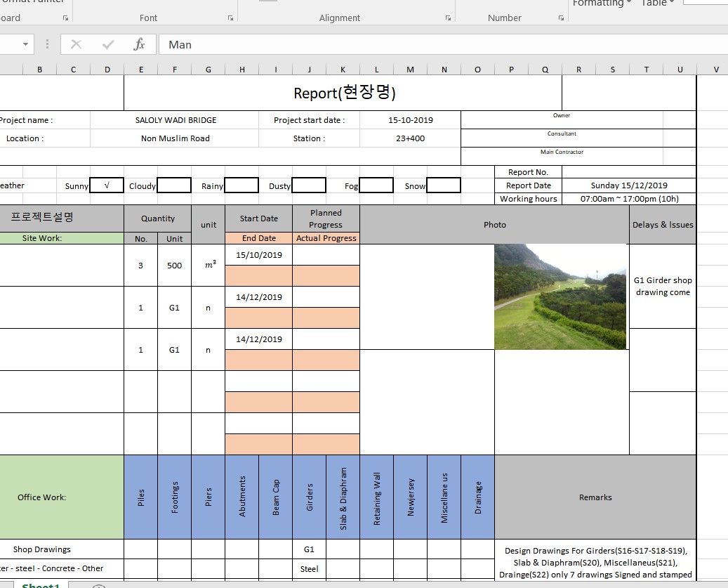Click the Cancel X icon in formula bar
The height and width of the screenshot is (588, 728).
click(x=76, y=44)
